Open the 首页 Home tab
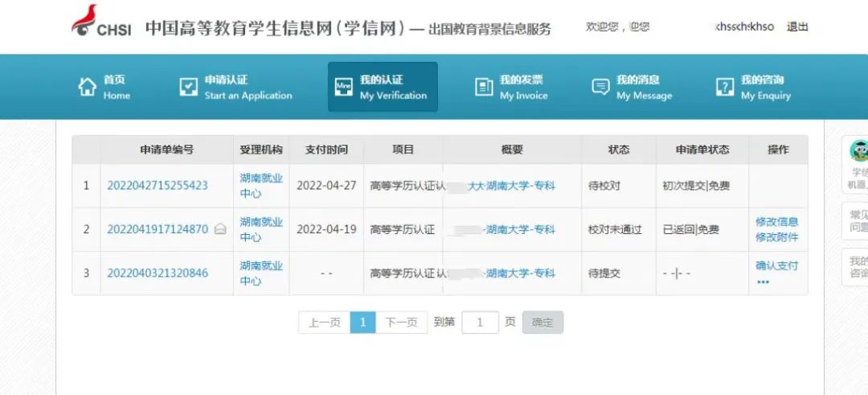Screen dimensions: 868x395 (104, 87)
